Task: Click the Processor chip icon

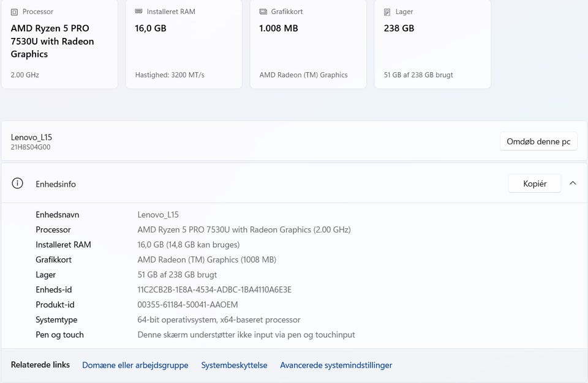Action: pos(14,12)
